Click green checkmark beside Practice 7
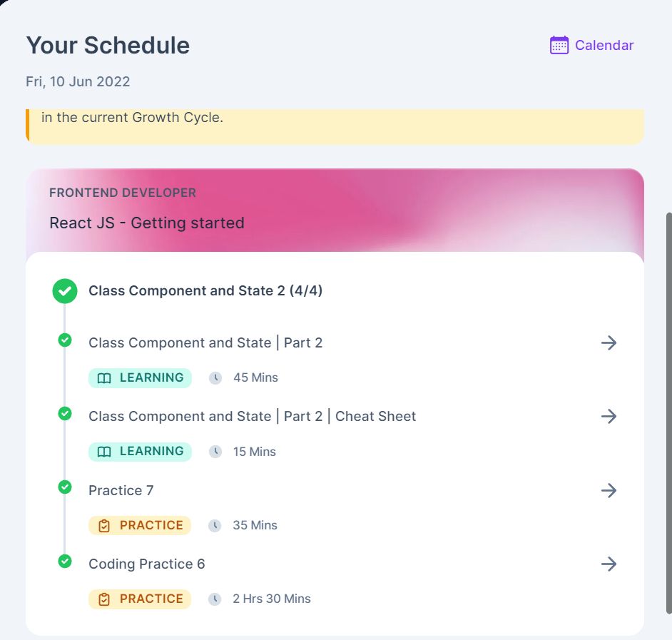 click(x=65, y=487)
